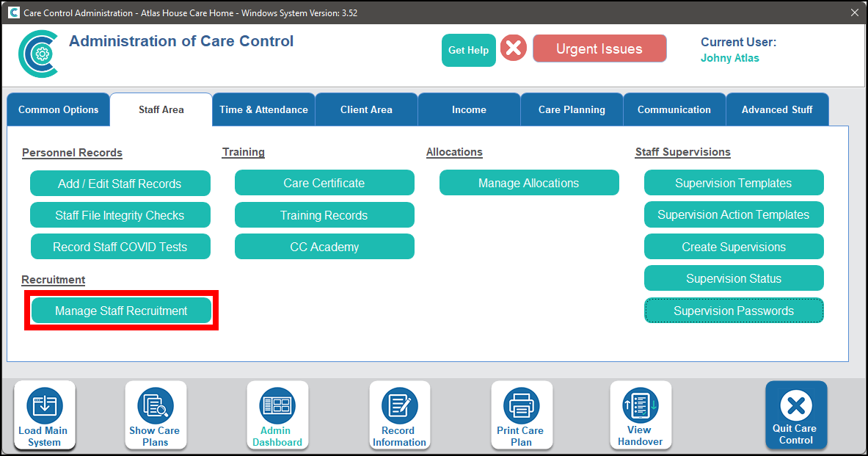The width and height of the screenshot is (868, 456).
Task: Close the Care Control Administration window
Action: (854, 12)
